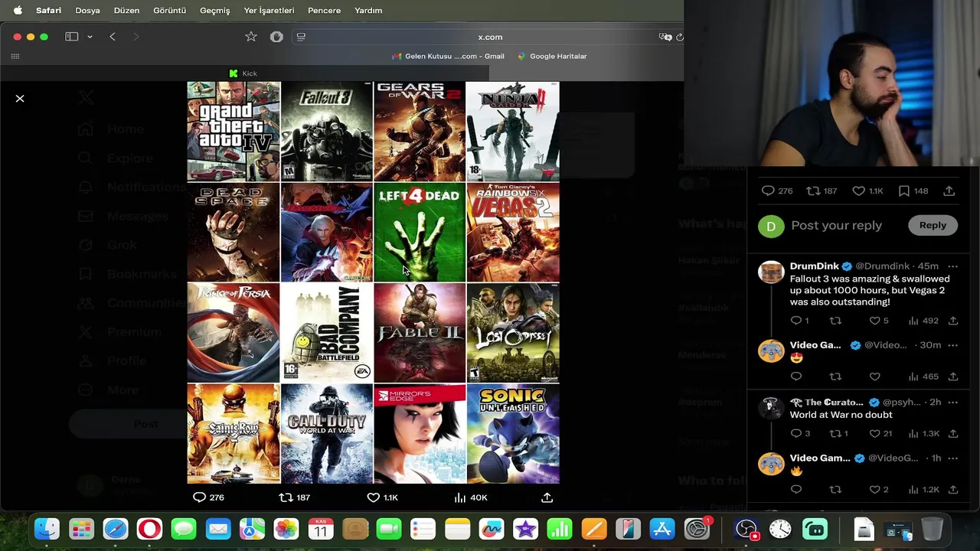Open Launchpad from the Dock
Screen dimensions: 980x551
(81, 529)
